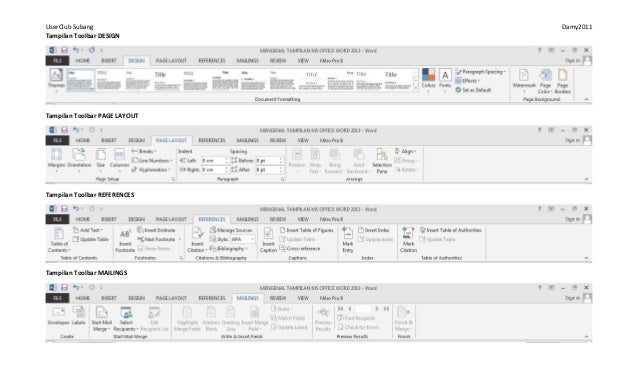Open theme Colors palette in the DESIGN ribbon
638x388 pixels.
[428, 79]
